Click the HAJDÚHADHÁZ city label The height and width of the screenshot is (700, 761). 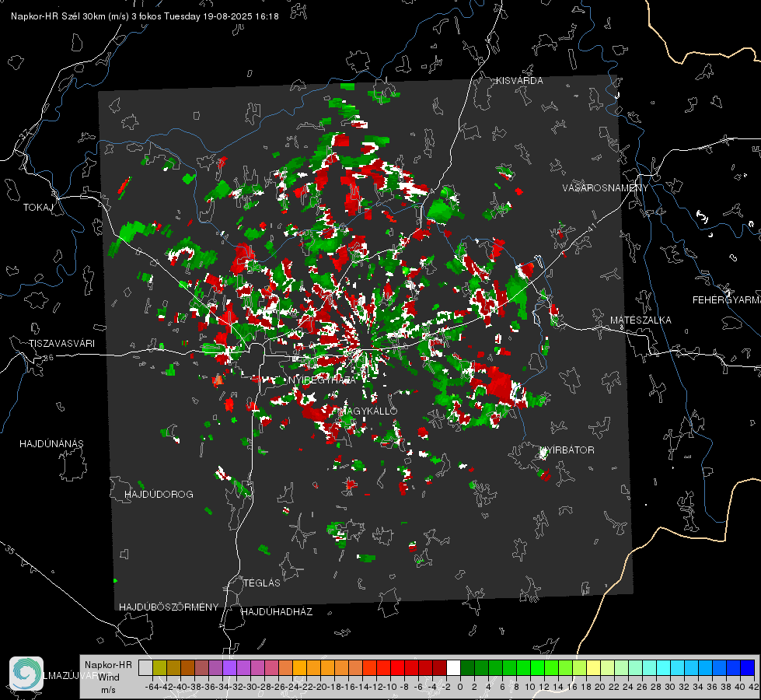point(277,611)
